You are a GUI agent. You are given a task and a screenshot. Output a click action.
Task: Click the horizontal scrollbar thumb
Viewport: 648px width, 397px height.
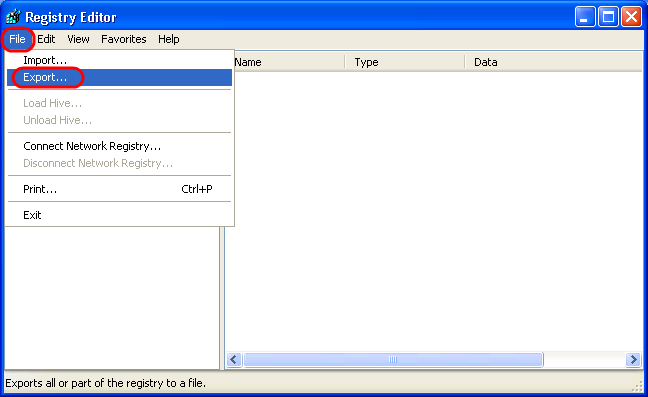pos(393,359)
